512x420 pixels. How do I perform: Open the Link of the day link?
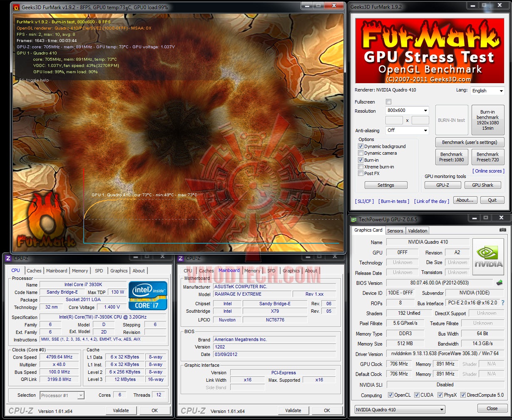point(431,201)
